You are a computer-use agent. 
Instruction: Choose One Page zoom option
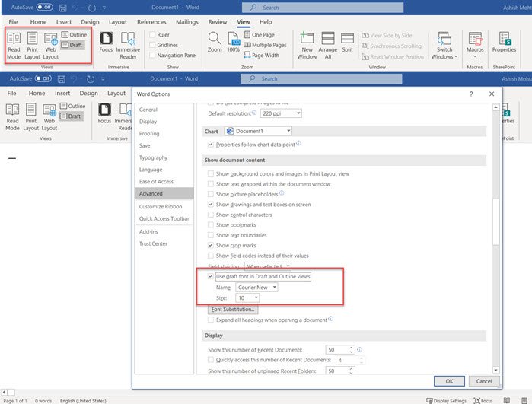260,34
